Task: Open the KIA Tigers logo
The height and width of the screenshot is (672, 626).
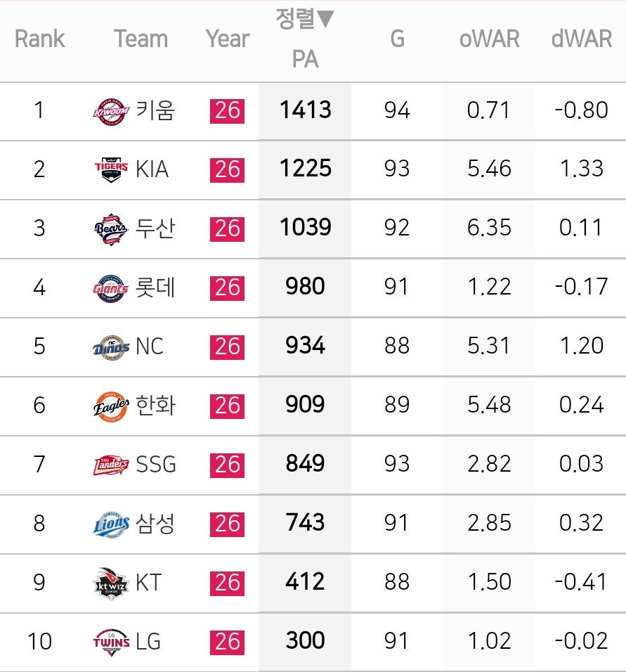Action: [x=111, y=169]
